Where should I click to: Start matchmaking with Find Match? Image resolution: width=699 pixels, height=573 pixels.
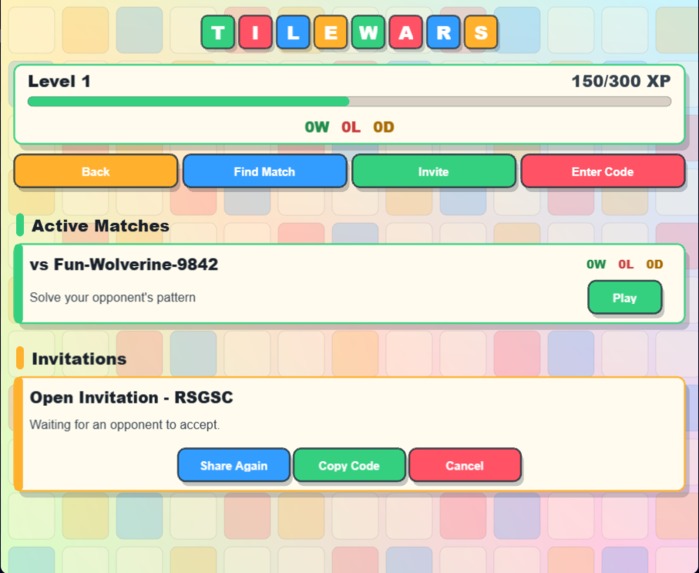[265, 171]
